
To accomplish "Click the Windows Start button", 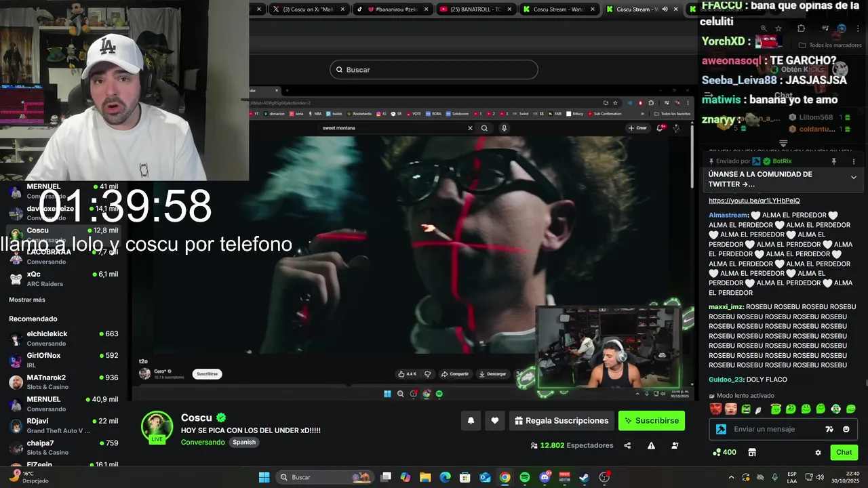I will point(264,477).
